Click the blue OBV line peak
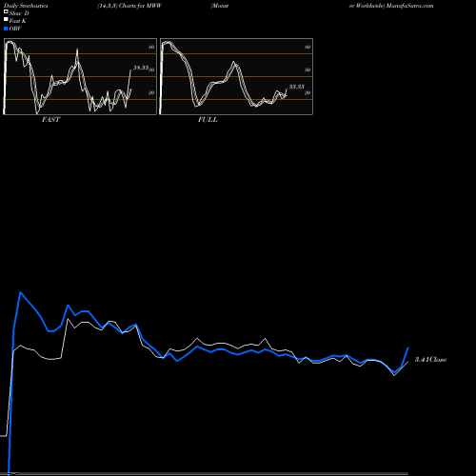This screenshot has height=476, width=476. 20,292
